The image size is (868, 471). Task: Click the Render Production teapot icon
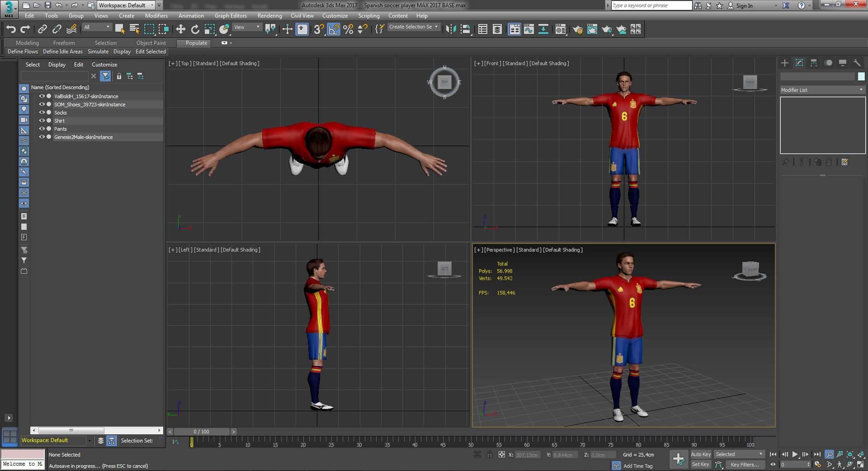(607, 29)
